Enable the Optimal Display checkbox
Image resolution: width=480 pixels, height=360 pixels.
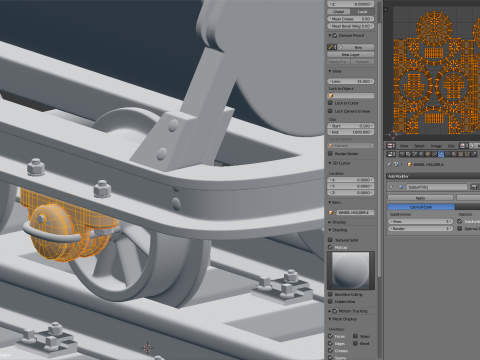click(x=460, y=228)
